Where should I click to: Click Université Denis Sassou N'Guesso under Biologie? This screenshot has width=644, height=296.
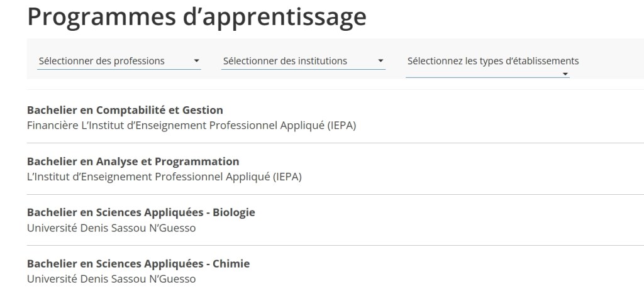tap(111, 227)
